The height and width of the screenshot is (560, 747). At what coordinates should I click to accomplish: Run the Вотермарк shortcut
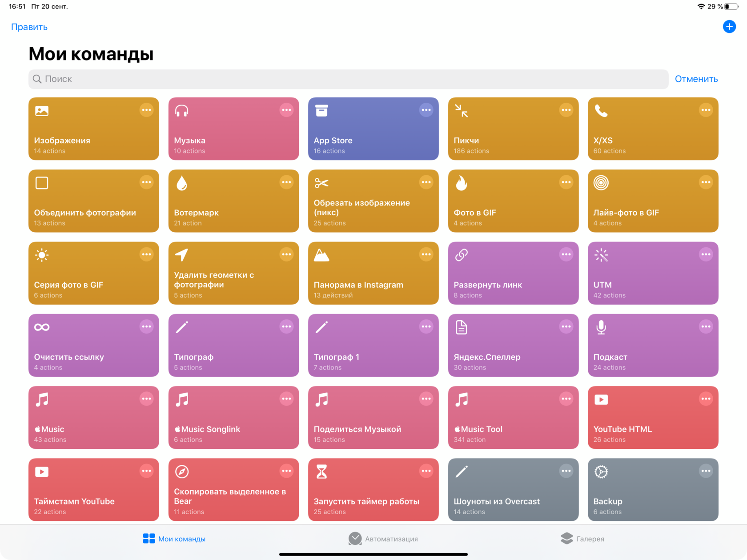233,201
